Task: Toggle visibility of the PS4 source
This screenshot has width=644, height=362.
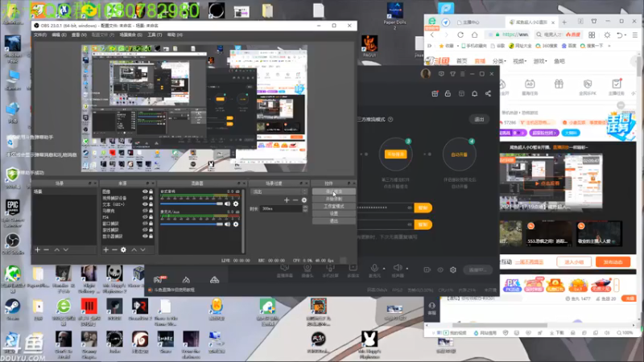Action: click(145, 217)
